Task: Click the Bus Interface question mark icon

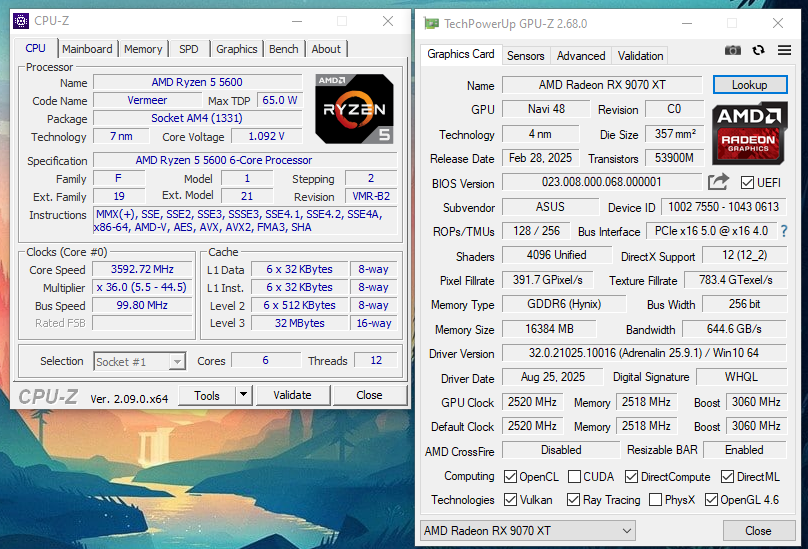Action: point(783,232)
